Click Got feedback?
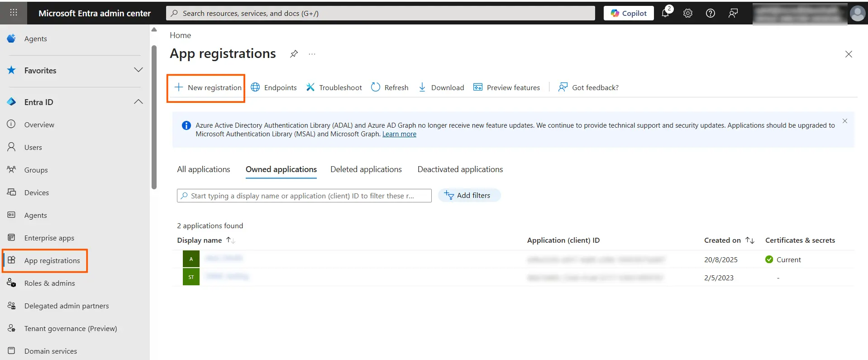This screenshot has width=868, height=360. click(x=588, y=87)
